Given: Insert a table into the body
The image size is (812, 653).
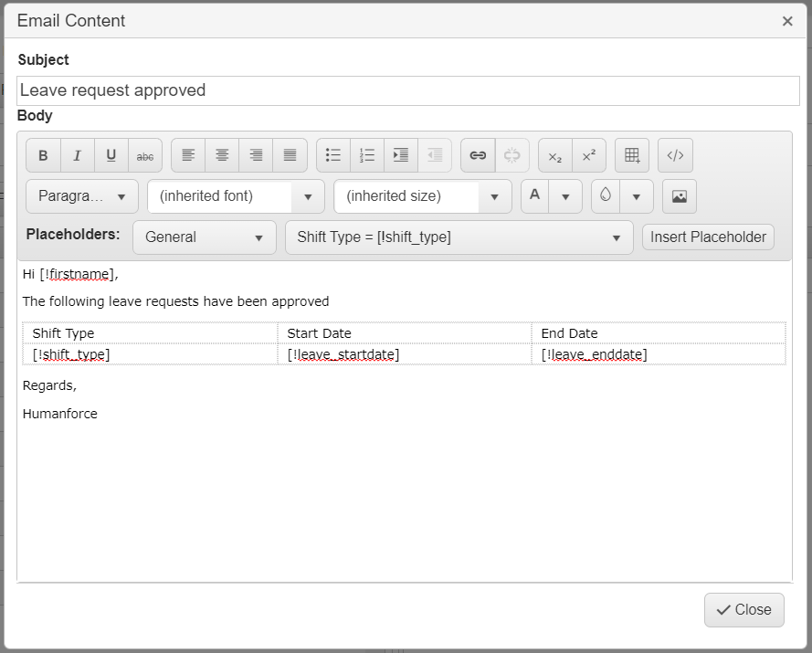Looking at the screenshot, I should (632, 155).
